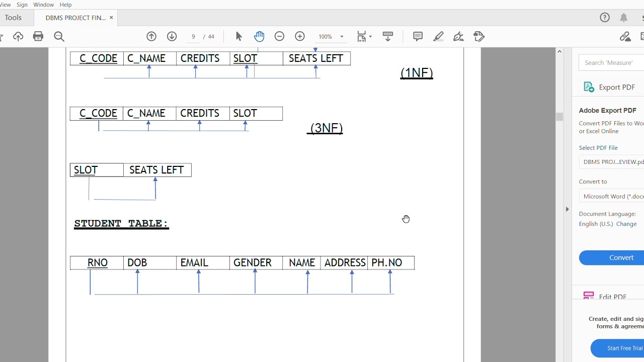Zoom in with plus button
This screenshot has height=362, width=644.
pyautogui.click(x=300, y=36)
